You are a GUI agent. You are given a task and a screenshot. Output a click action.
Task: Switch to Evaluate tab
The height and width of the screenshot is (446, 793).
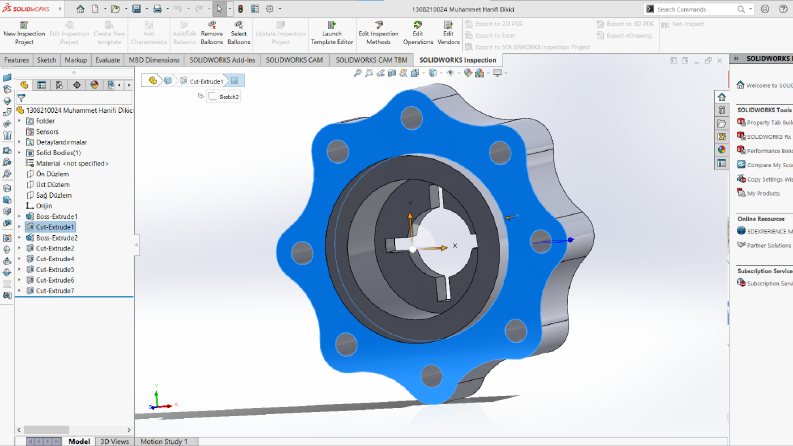click(x=108, y=60)
